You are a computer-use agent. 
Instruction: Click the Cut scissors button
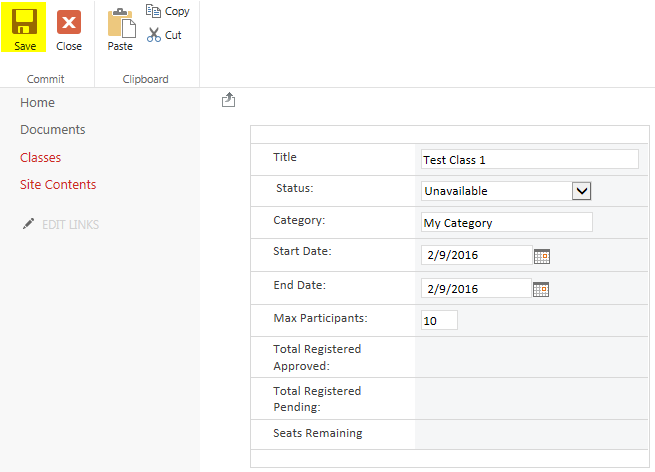click(165, 35)
